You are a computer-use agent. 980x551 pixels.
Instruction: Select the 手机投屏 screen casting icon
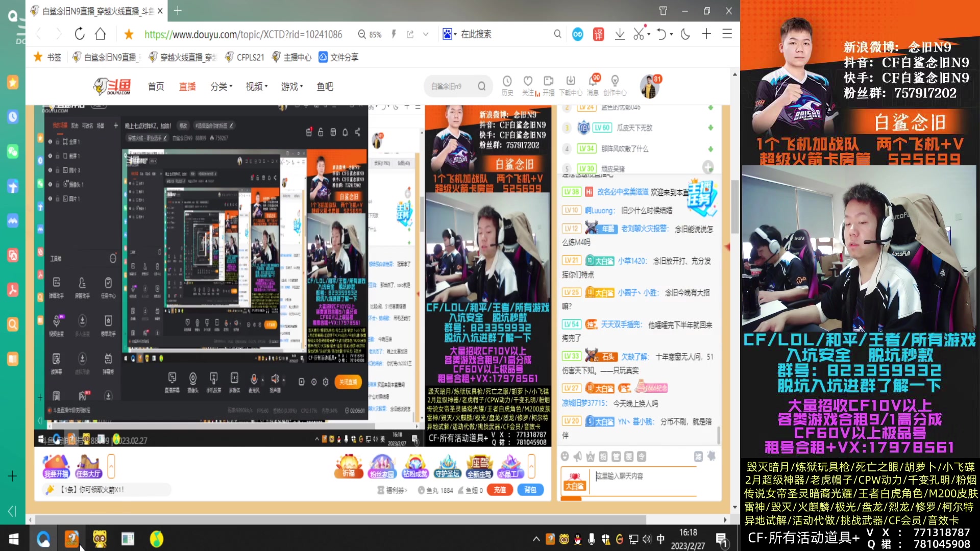pos(214,379)
